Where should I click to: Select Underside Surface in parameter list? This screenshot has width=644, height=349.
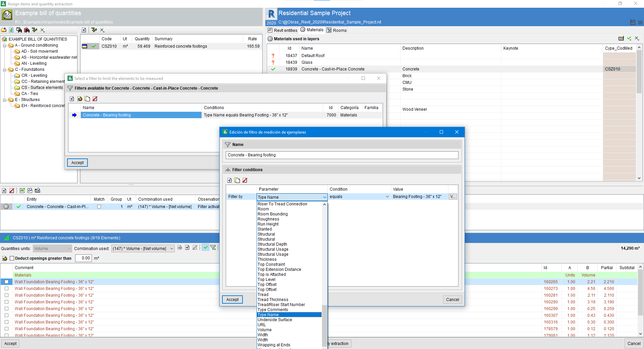(275, 320)
